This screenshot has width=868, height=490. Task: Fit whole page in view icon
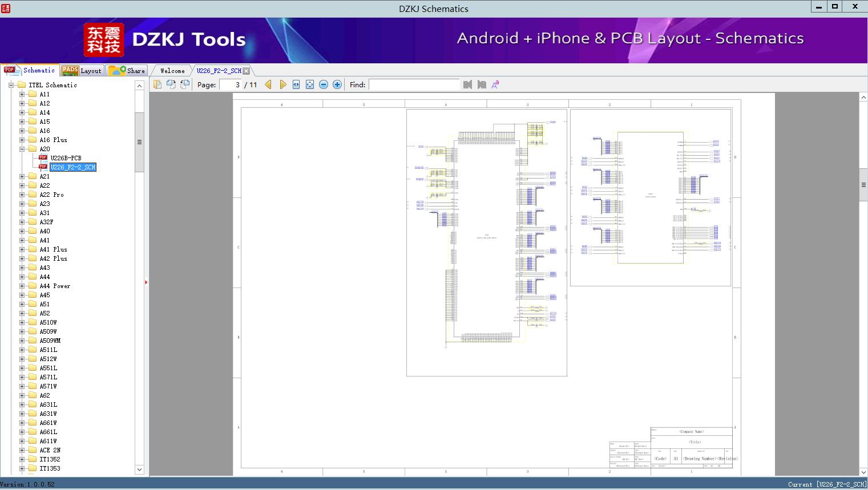[x=310, y=84]
